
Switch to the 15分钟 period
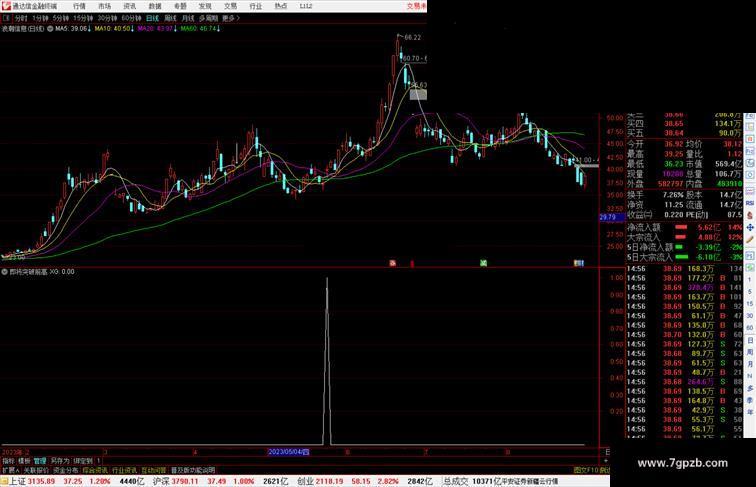[83, 18]
